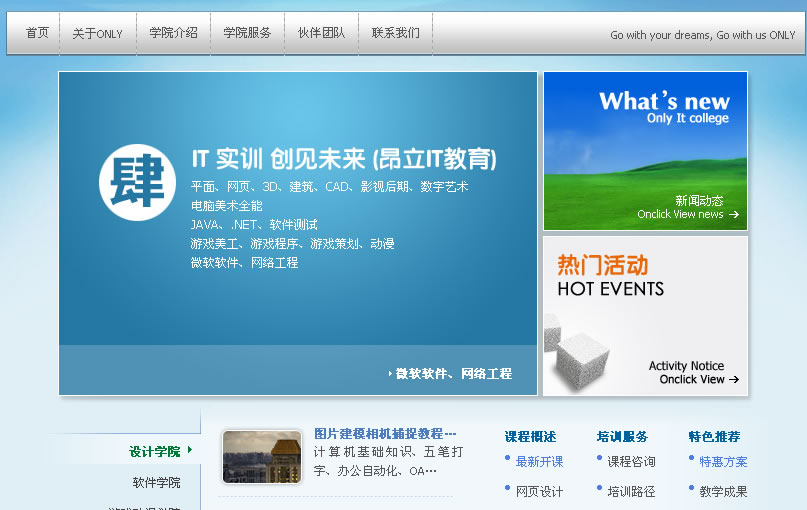Open the What's new banner image

tap(645, 151)
